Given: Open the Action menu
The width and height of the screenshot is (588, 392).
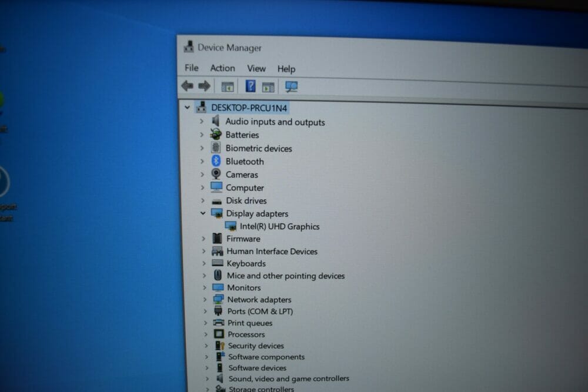Looking at the screenshot, I should click(x=223, y=68).
